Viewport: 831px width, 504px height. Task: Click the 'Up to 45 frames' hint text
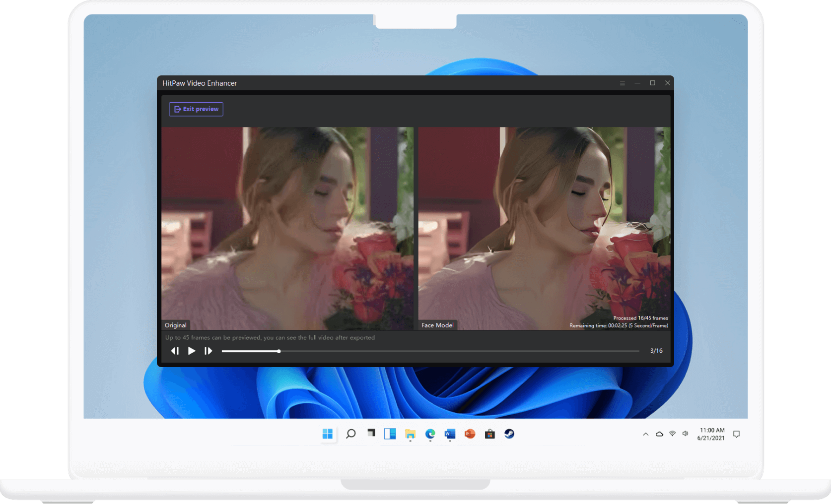click(x=270, y=338)
